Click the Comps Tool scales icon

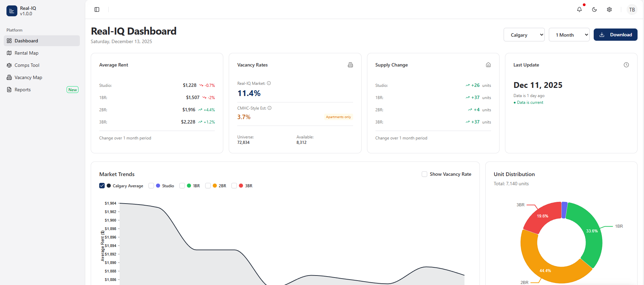9,65
